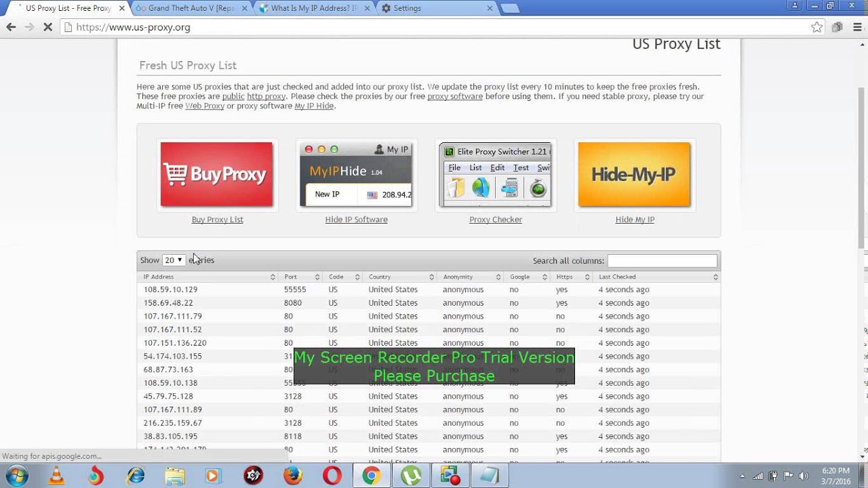The height and width of the screenshot is (488, 868).
Task: Click the extension icon next to the bookmark star
Action: click(837, 27)
